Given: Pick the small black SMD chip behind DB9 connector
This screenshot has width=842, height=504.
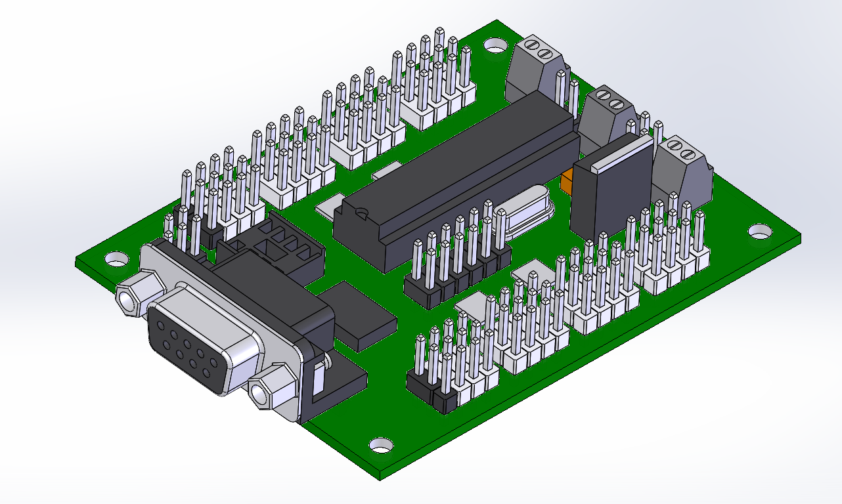Looking at the screenshot, I should click(359, 316).
